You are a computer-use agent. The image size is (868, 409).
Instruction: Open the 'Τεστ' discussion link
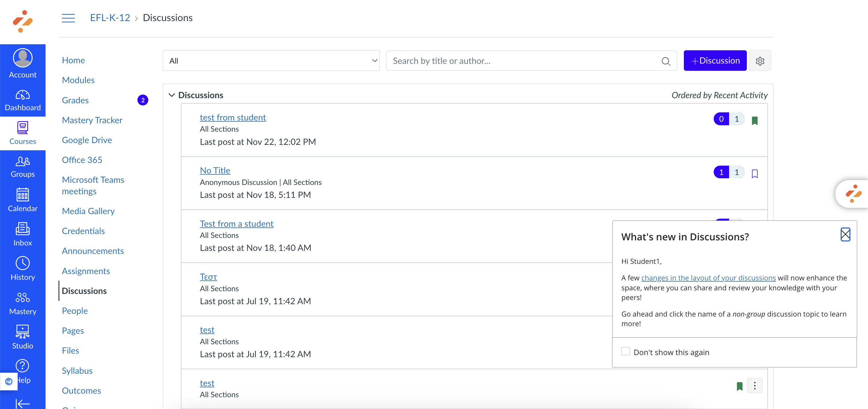pyautogui.click(x=208, y=277)
